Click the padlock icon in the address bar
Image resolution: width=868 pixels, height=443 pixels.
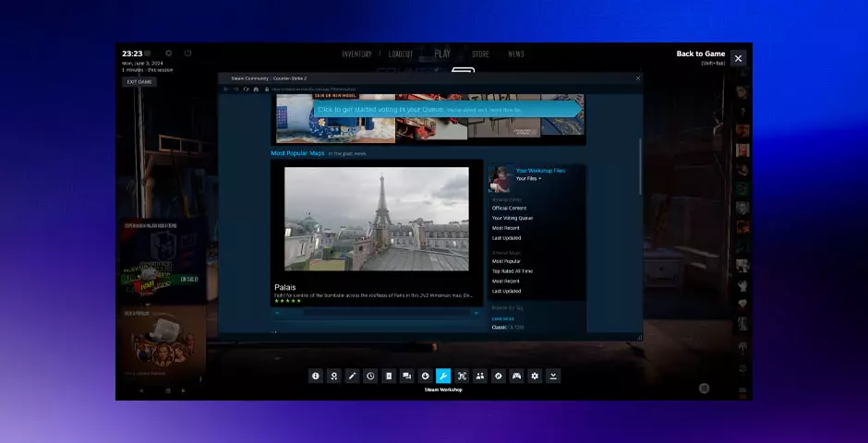267,89
